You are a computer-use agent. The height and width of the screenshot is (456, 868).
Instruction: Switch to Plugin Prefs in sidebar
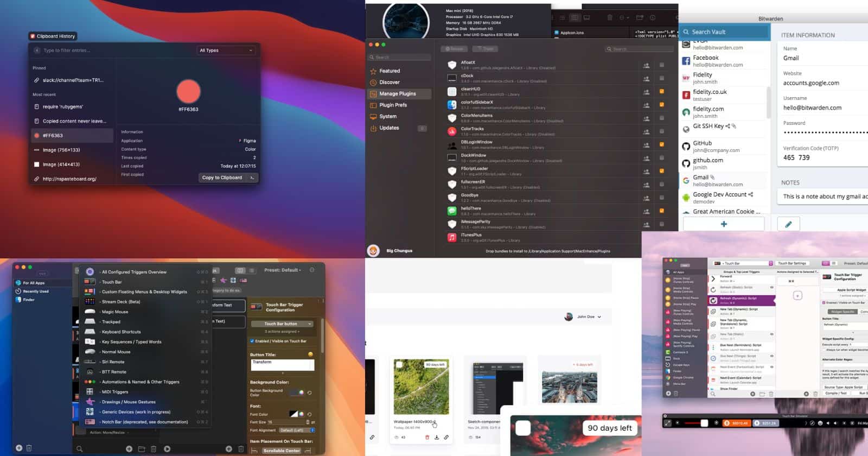click(x=393, y=105)
